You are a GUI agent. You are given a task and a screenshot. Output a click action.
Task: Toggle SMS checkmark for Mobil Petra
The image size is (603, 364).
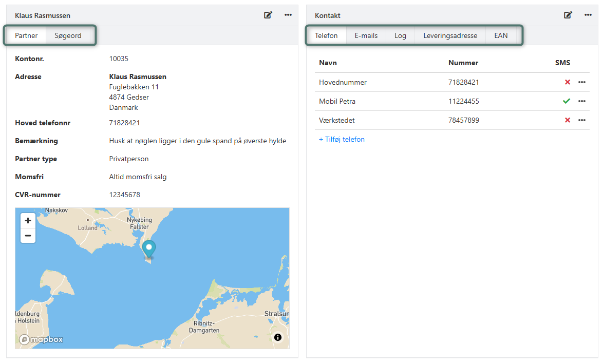567,101
